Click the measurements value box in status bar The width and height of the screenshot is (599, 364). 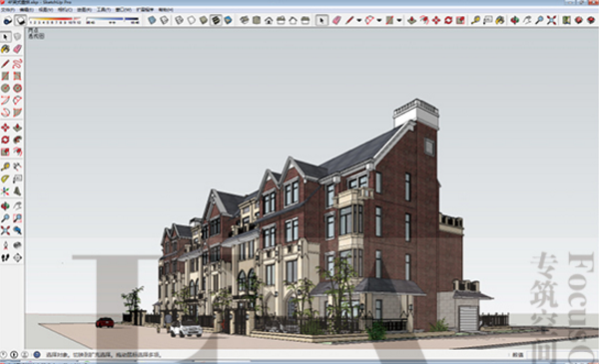(x=561, y=355)
